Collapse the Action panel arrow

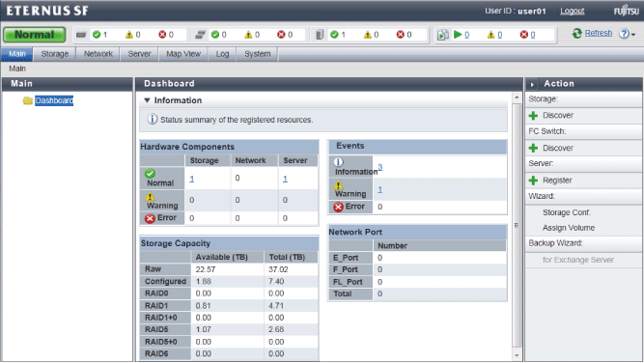(532, 84)
